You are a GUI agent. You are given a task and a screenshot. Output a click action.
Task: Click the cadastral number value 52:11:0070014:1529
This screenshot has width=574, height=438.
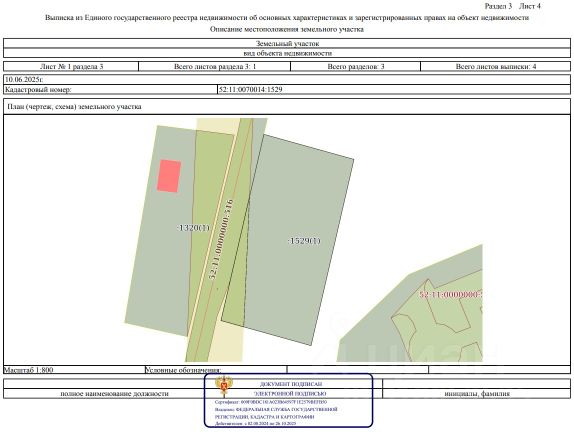pos(250,89)
